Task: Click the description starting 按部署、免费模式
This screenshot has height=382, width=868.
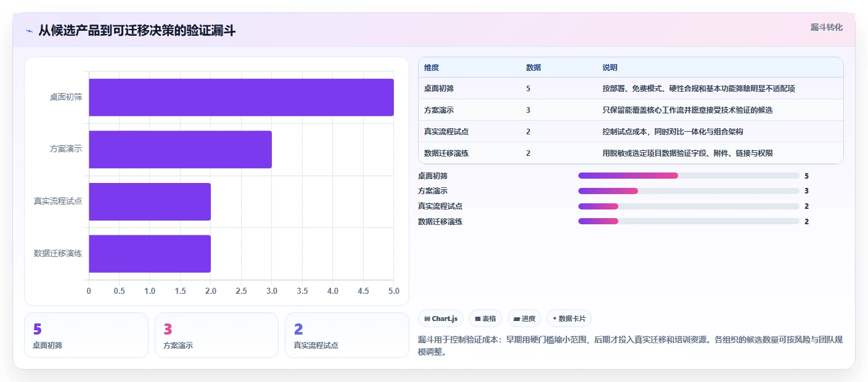Action: click(x=698, y=89)
